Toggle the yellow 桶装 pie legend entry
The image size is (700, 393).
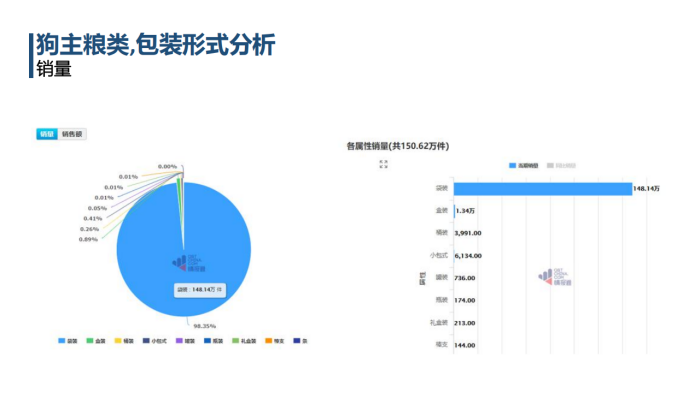click(x=124, y=341)
